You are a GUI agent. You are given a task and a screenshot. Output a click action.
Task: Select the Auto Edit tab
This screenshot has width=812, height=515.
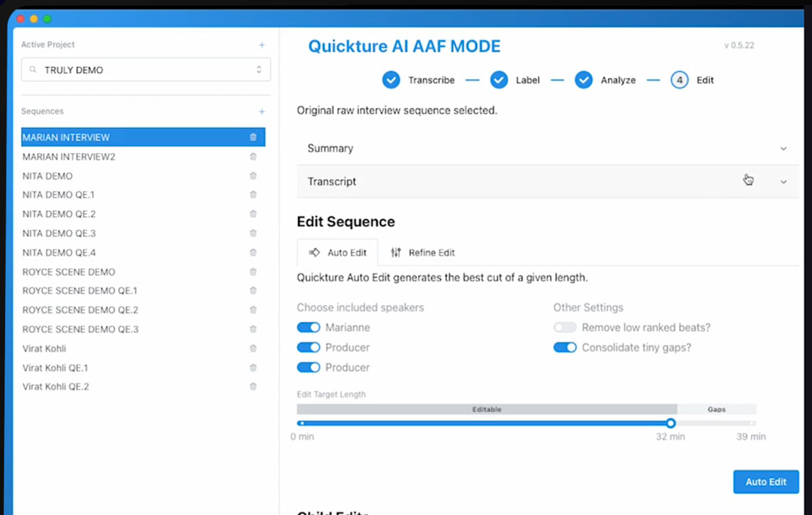(337, 252)
